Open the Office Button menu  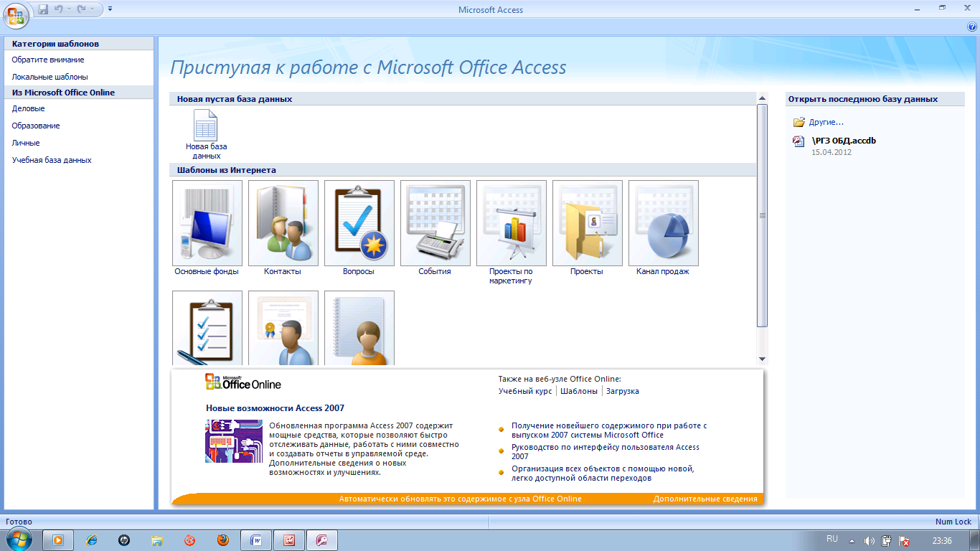click(x=16, y=15)
